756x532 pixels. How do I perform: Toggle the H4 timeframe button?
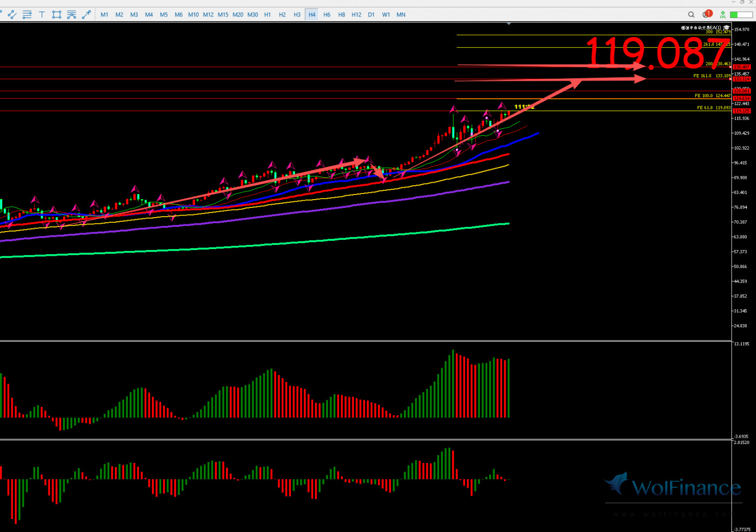[312, 14]
